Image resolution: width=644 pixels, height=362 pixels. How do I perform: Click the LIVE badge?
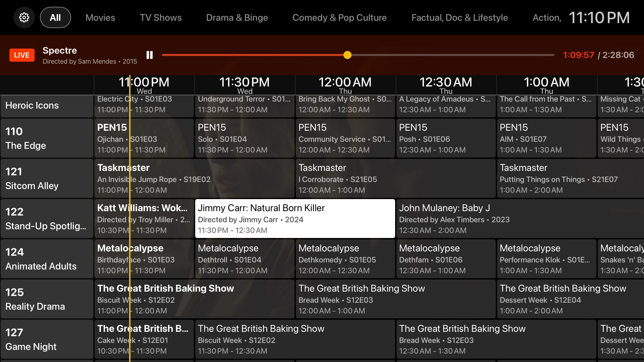point(22,55)
